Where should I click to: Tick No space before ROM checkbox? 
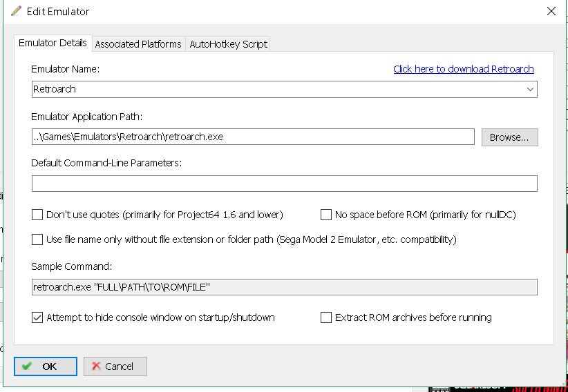[x=326, y=215]
